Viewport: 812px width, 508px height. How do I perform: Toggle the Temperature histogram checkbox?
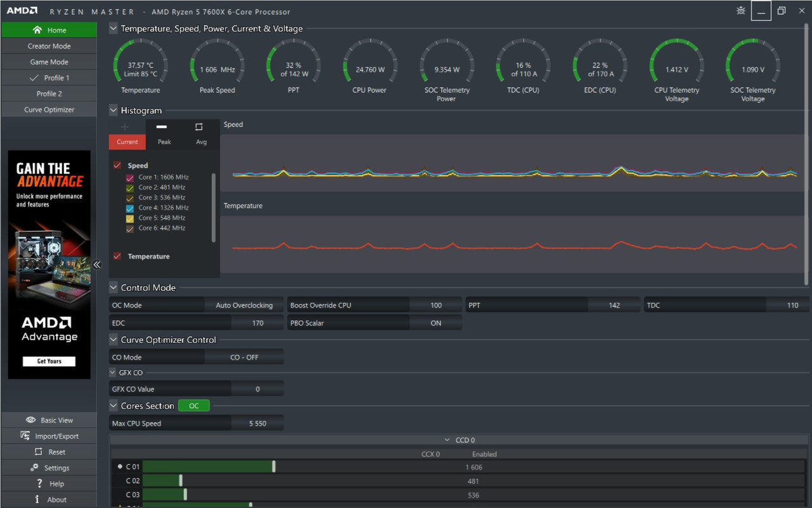(x=117, y=256)
